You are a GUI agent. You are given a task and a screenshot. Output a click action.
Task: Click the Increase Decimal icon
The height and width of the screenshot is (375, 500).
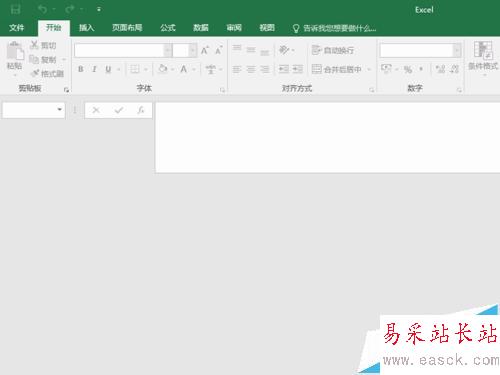click(440, 69)
